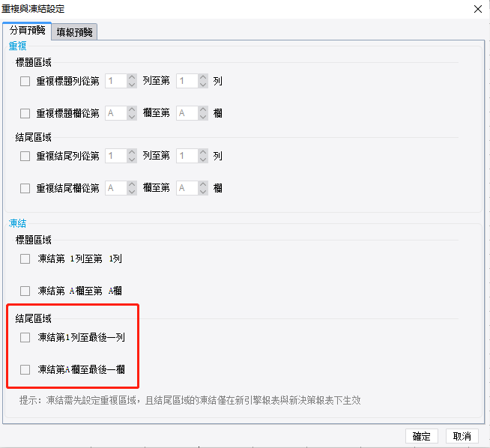Increase end row of 重複結尾列
The image size is (490, 448).
coord(203,152)
